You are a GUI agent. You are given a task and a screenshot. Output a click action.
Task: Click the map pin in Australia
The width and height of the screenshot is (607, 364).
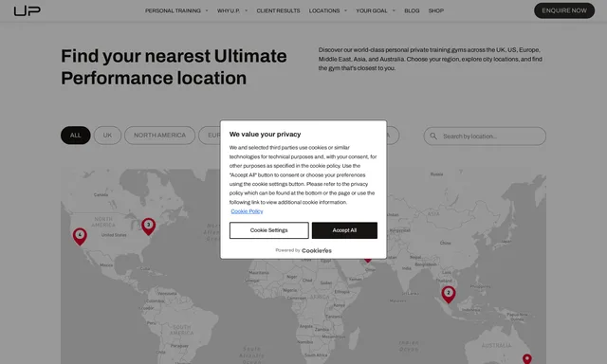[527, 359]
